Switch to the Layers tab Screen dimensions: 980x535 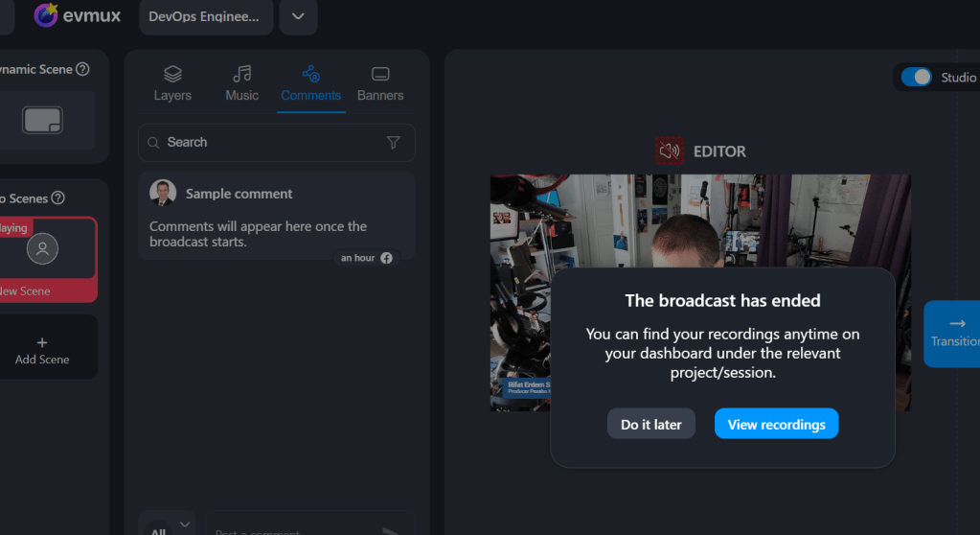172,83
